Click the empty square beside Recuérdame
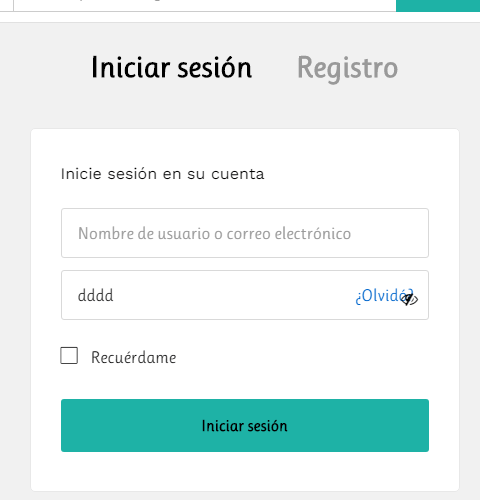This screenshot has width=480, height=500. [69, 356]
